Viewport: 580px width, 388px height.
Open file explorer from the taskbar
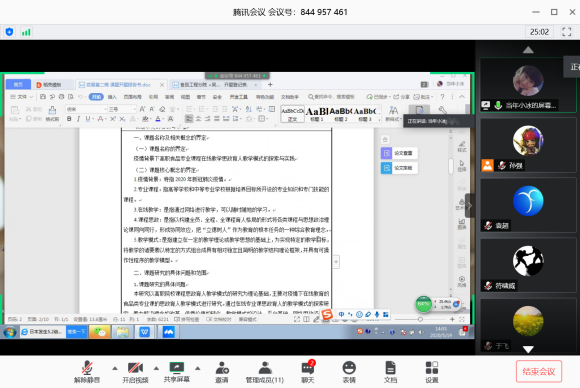(x=123, y=332)
